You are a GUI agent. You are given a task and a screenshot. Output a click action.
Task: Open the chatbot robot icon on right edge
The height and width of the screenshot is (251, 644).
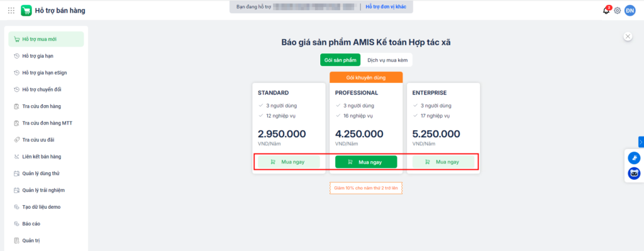634,174
